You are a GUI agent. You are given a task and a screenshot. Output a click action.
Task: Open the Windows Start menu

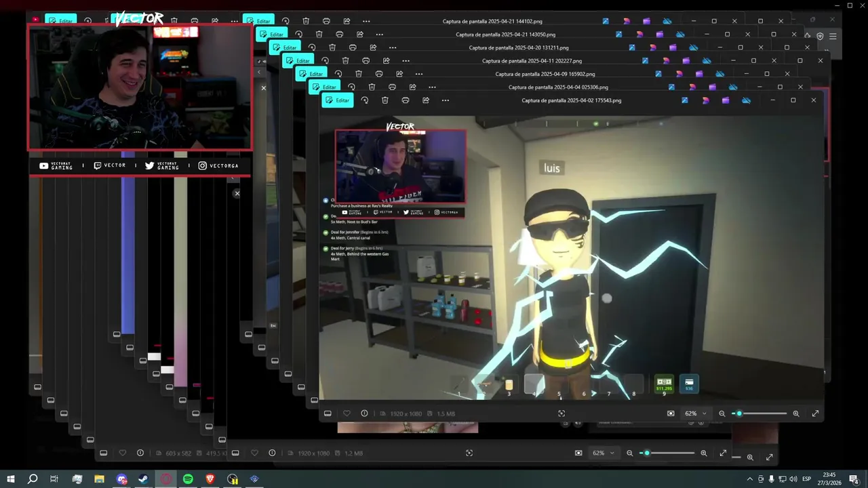click(11, 479)
